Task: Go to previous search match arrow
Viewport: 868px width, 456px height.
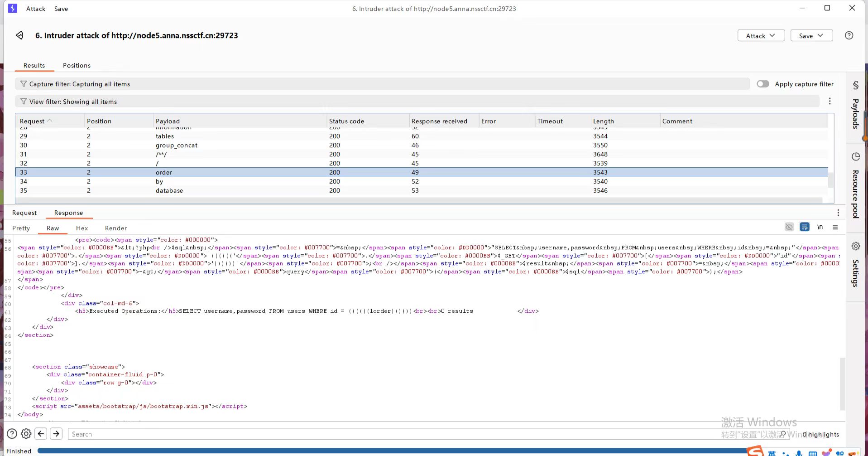Action: pos(41,434)
